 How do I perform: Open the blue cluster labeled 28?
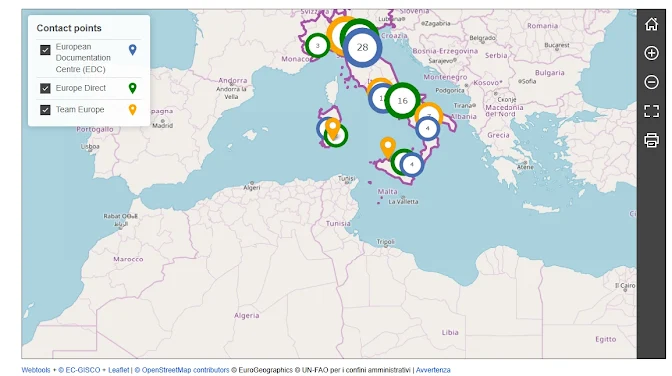(363, 48)
